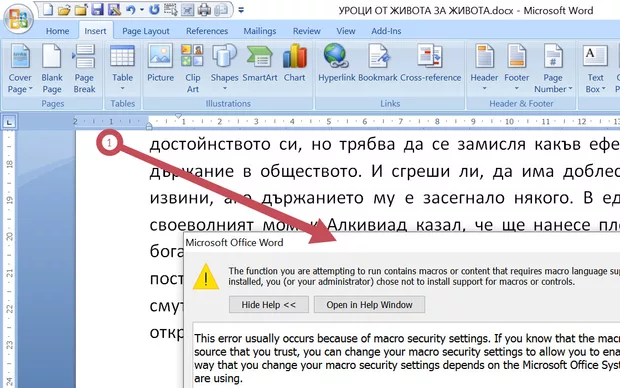Click the word 'Алкивиад' in the document
Screen dimensions: 620x388
(x=367, y=225)
